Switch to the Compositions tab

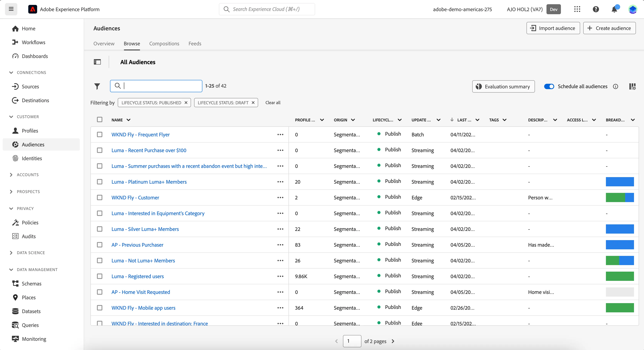pyautogui.click(x=164, y=43)
